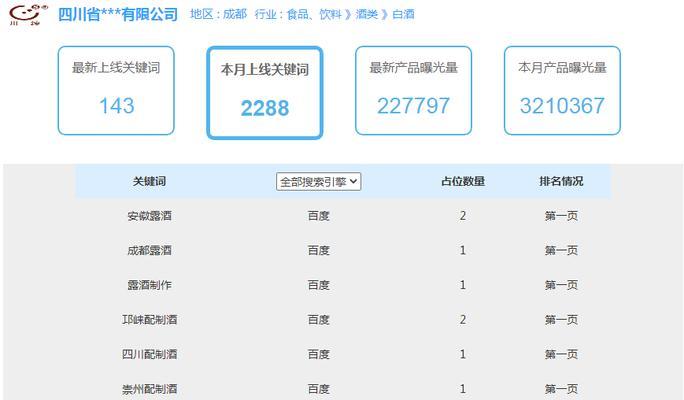
Task: Select the 本月产品曝光量 card
Action: pyautogui.click(x=562, y=90)
